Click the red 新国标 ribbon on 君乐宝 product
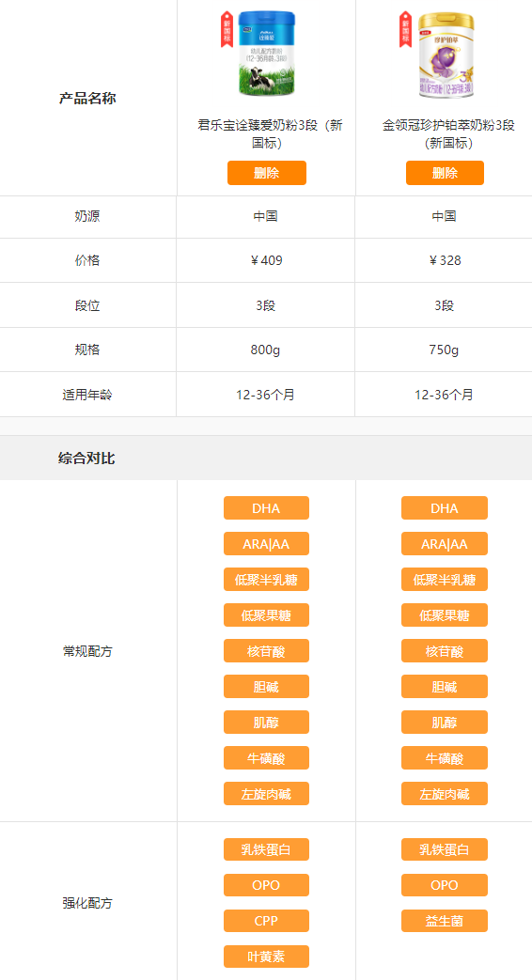 coord(227,29)
